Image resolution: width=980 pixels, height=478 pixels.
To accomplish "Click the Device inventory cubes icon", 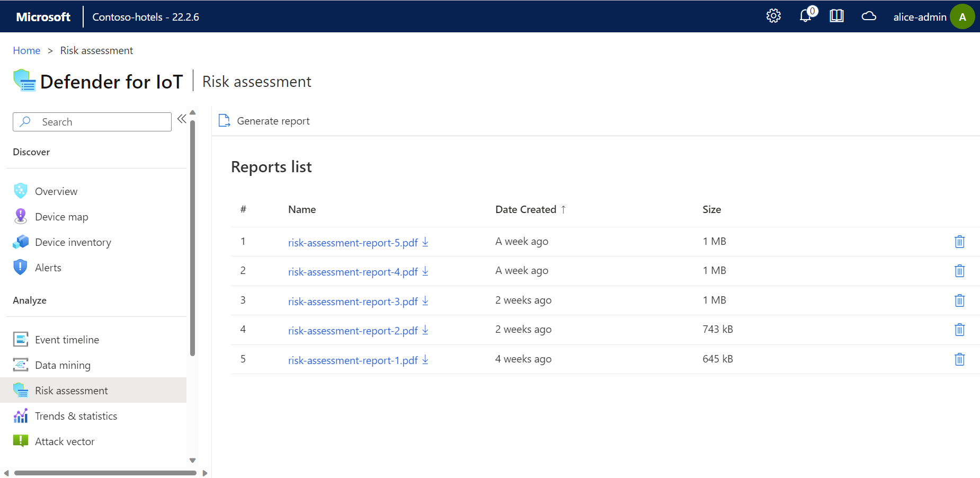I will [21, 242].
